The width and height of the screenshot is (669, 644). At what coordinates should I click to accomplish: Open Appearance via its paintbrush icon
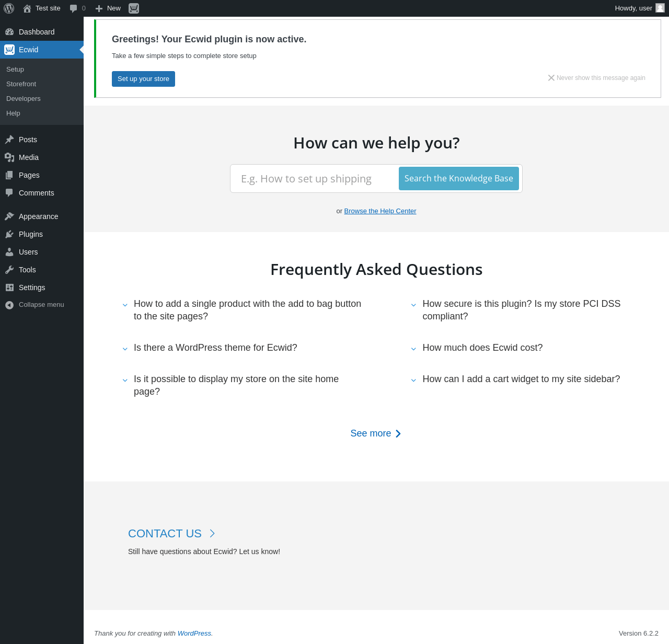[9, 216]
